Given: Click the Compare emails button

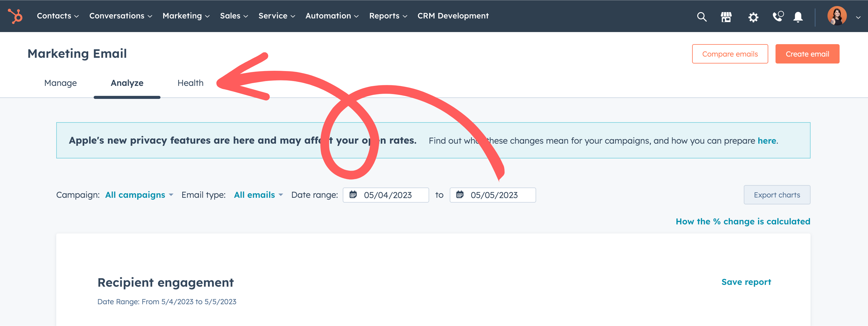Looking at the screenshot, I should 730,54.
